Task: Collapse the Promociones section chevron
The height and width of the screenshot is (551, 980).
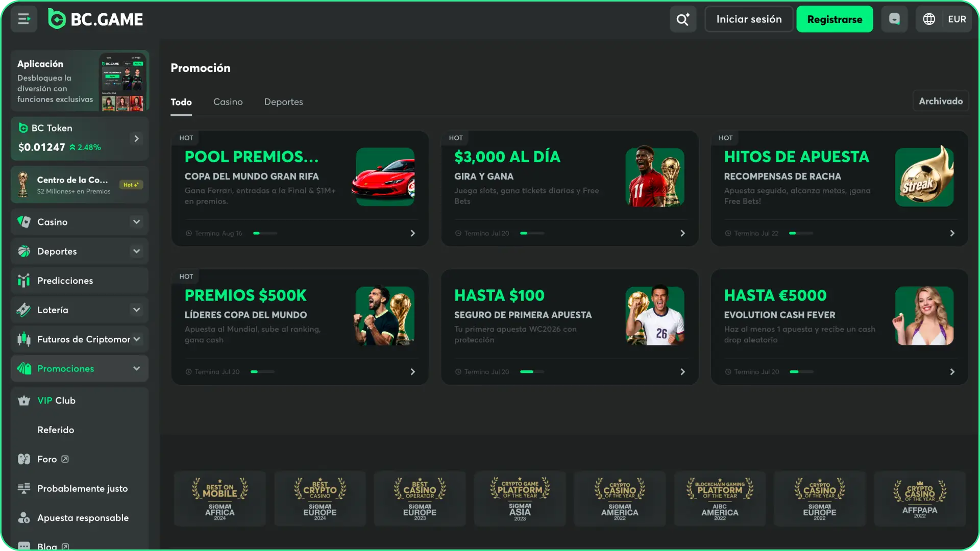Action: coord(136,368)
